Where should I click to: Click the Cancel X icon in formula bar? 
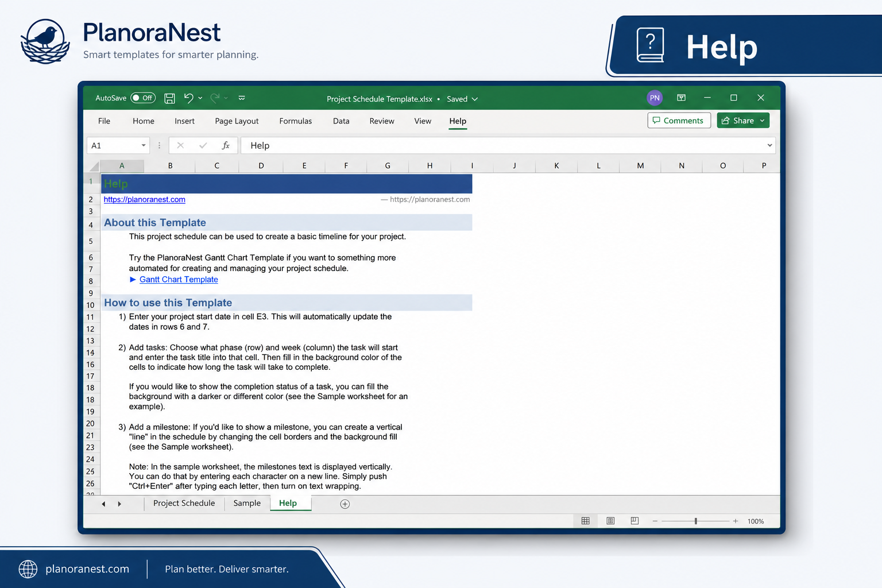point(180,146)
